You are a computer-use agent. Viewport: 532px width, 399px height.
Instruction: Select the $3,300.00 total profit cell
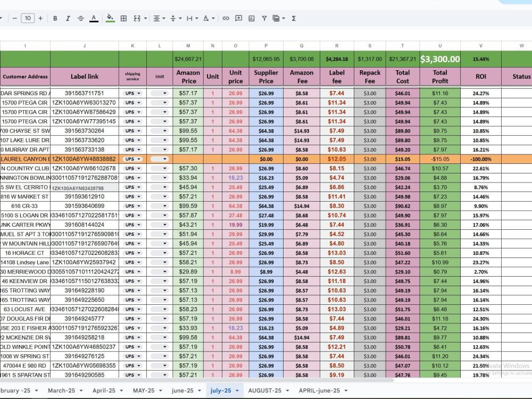pyautogui.click(x=440, y=59)
